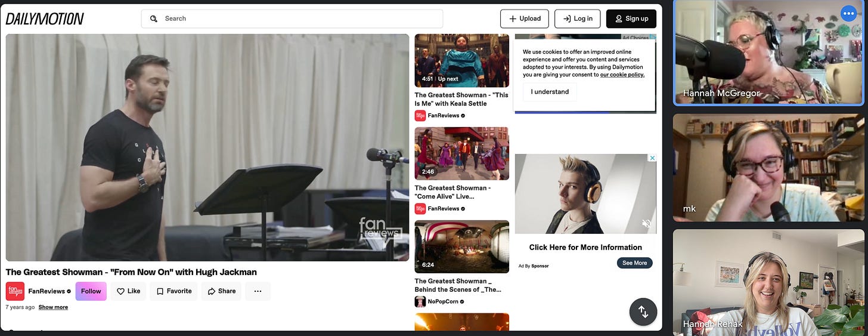Select Hannah McGregor's video tile

coord(769,53)
